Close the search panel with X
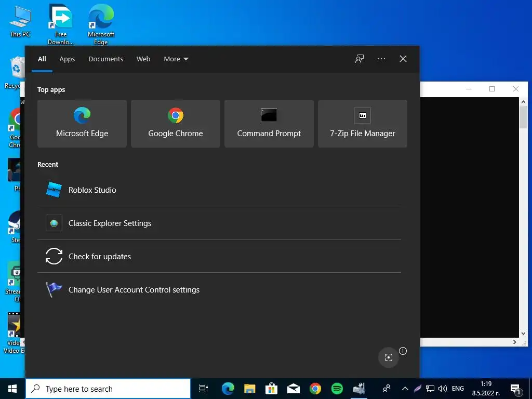532x399 pixels. pyautogui.click(x=403, y=59)
